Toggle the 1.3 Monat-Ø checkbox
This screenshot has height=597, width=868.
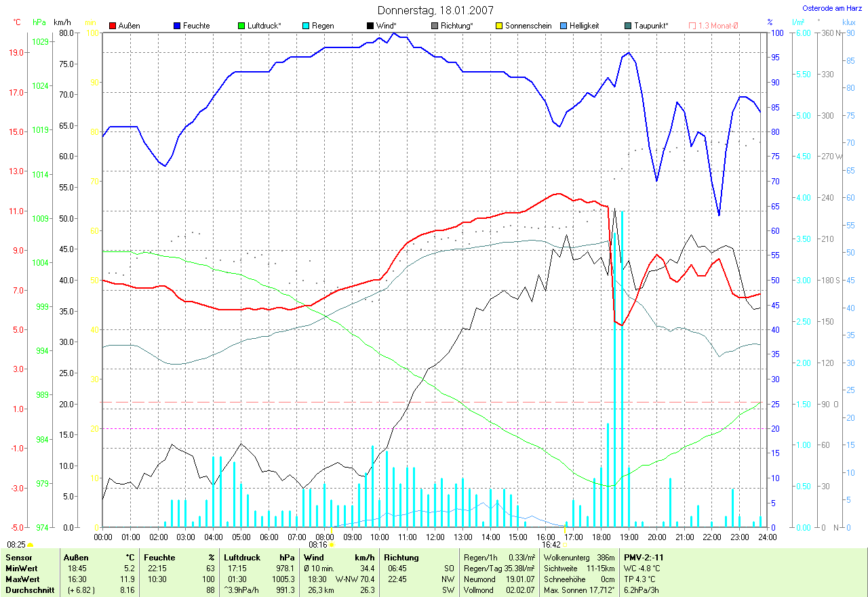coord(692,26)
